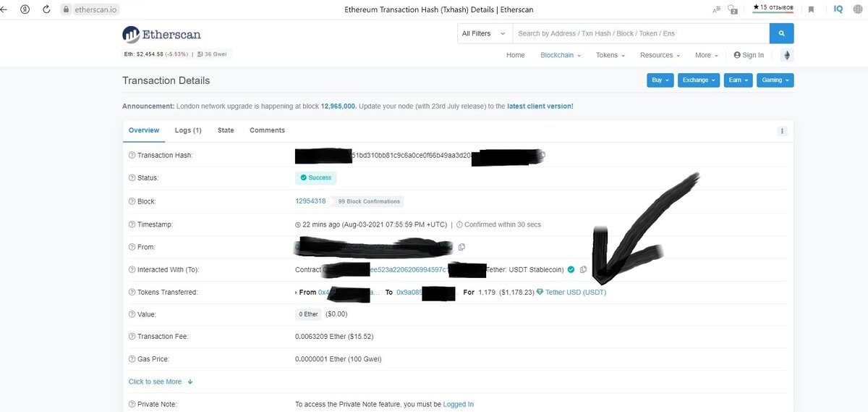The image size is (868, 412).
Task: Click the 15 отзывов reviews badge
Action: [773, 9]
